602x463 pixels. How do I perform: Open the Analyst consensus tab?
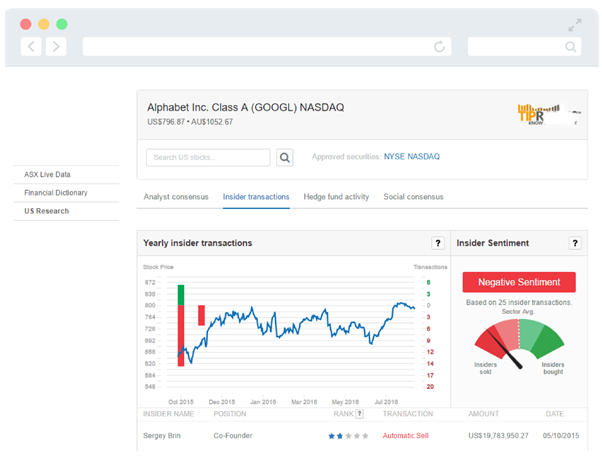click(176, 197)
